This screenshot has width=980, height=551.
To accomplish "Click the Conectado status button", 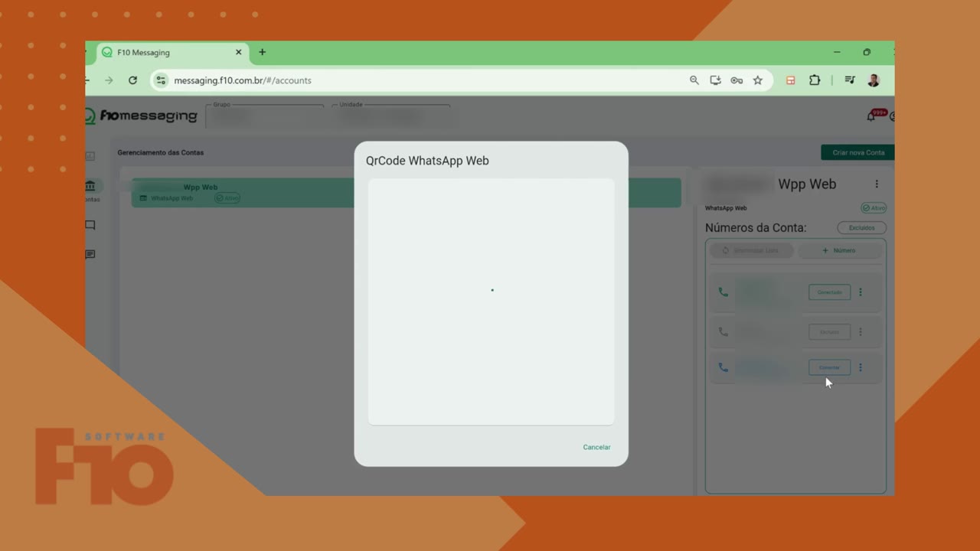I will [x=829, y=292].
